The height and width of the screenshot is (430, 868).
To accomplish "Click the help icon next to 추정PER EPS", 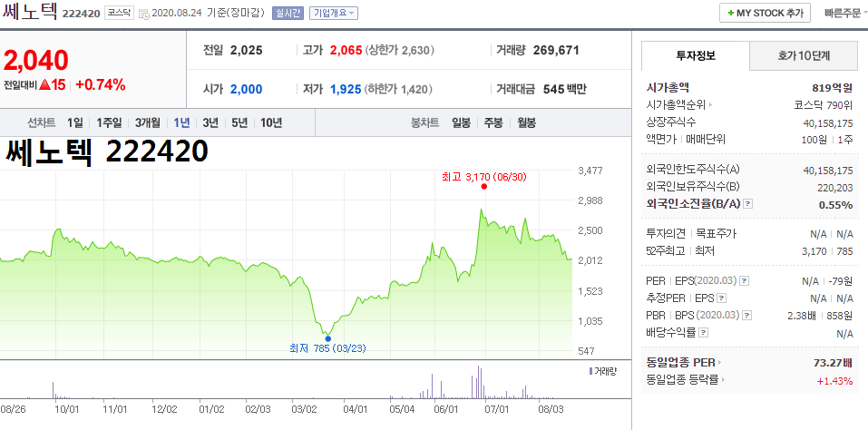I will pyautogui.click(x=721, y=298).
